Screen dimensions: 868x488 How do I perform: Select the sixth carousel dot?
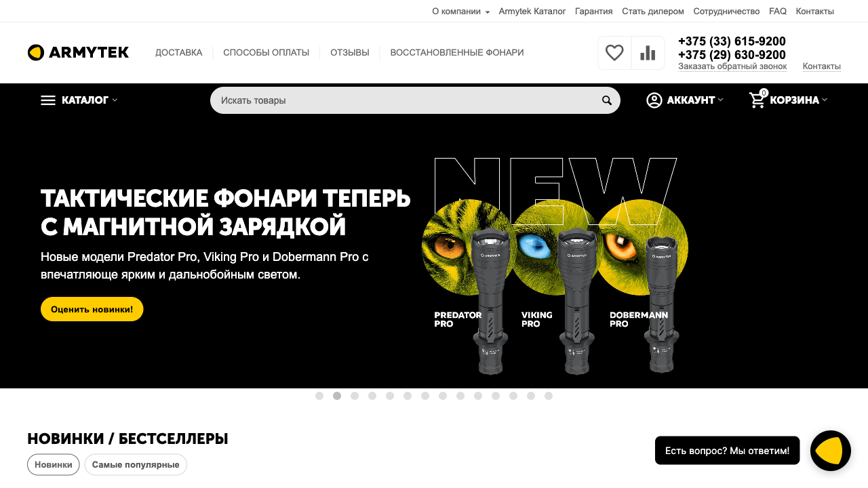(408, 396)
